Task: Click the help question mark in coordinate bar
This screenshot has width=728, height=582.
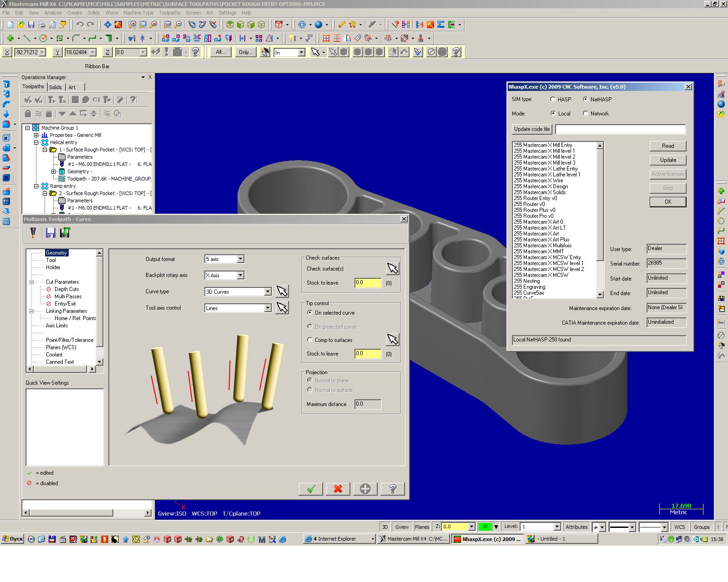Action: tap(196, 52)
